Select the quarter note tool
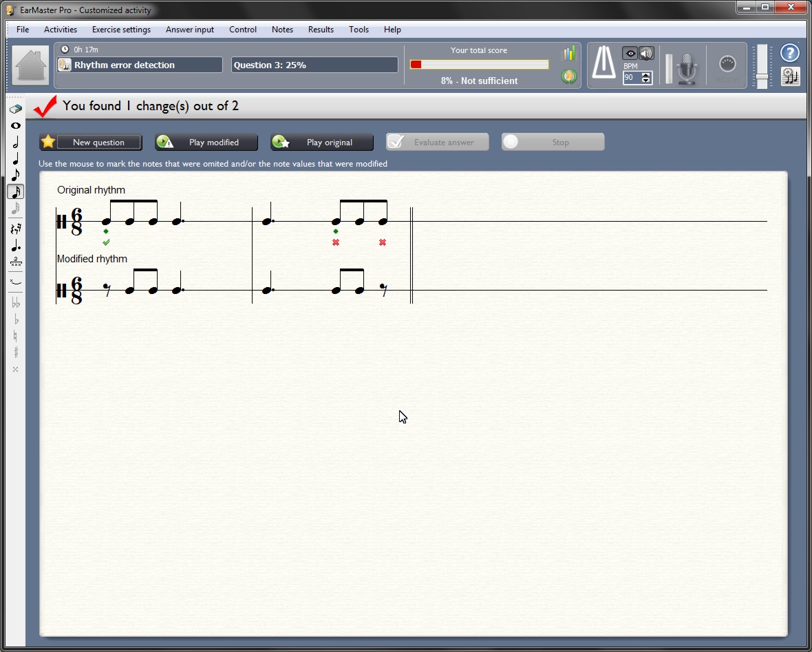 tap(16, 159)
